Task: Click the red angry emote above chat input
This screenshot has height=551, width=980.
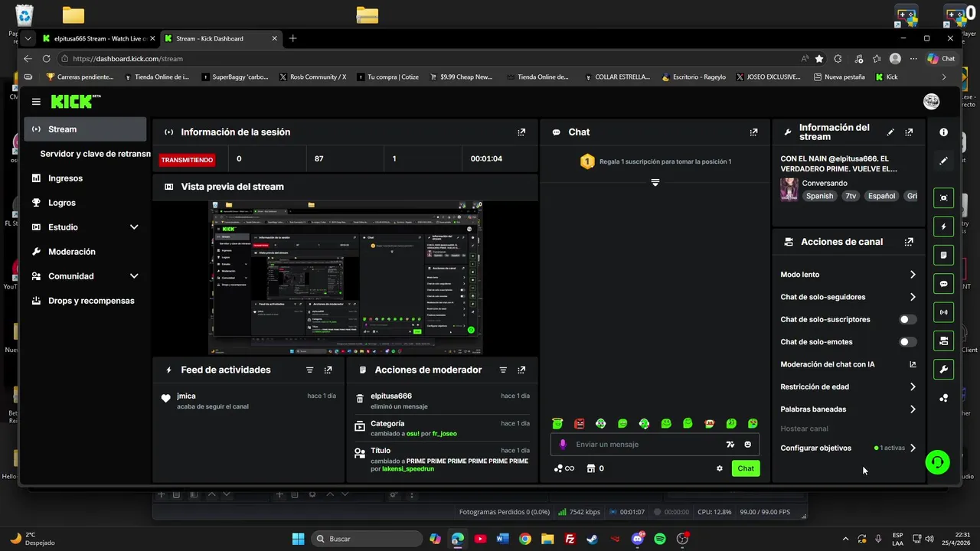Action: pyautogui.click(x=580, y=423)
